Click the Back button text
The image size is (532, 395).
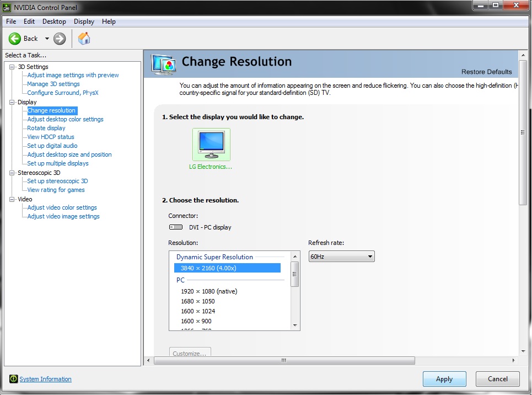click(x=30, y=39)
